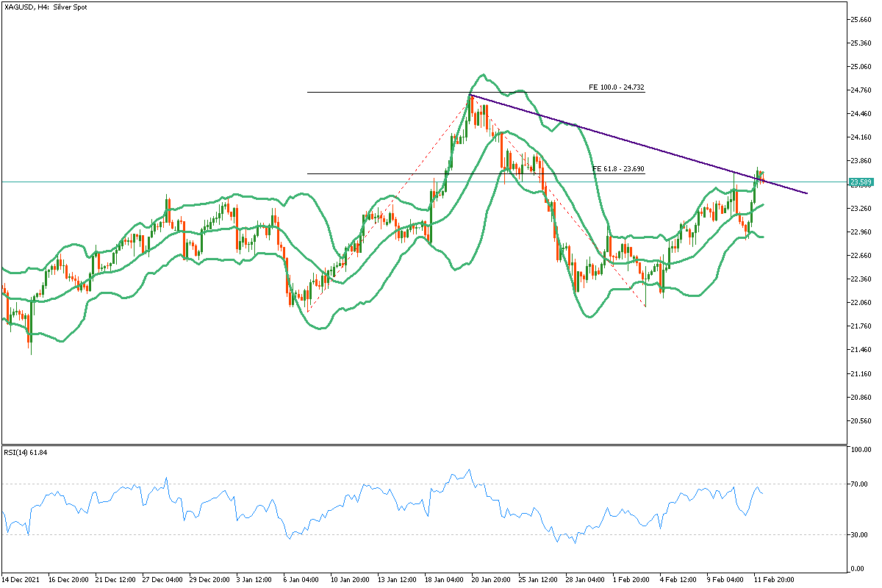882x588 pixels.
Task: Click the current price tag 23.589
Action: click(x=860, y=182)
